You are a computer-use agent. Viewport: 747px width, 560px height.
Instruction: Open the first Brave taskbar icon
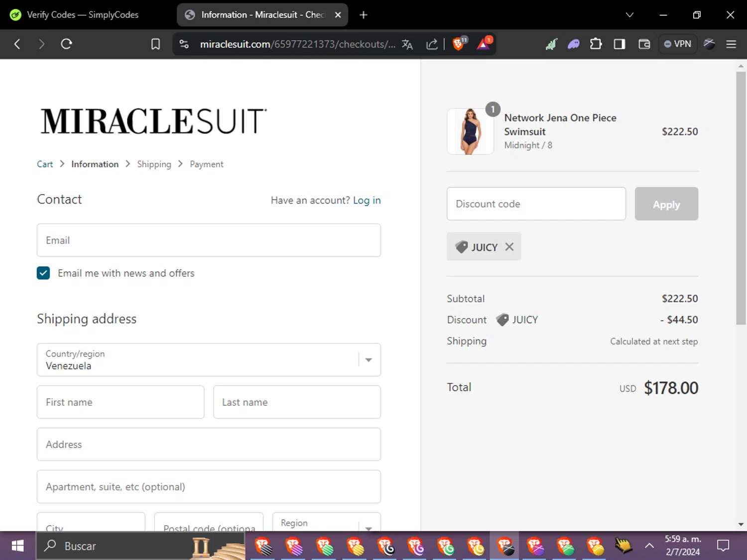point(263,546)
